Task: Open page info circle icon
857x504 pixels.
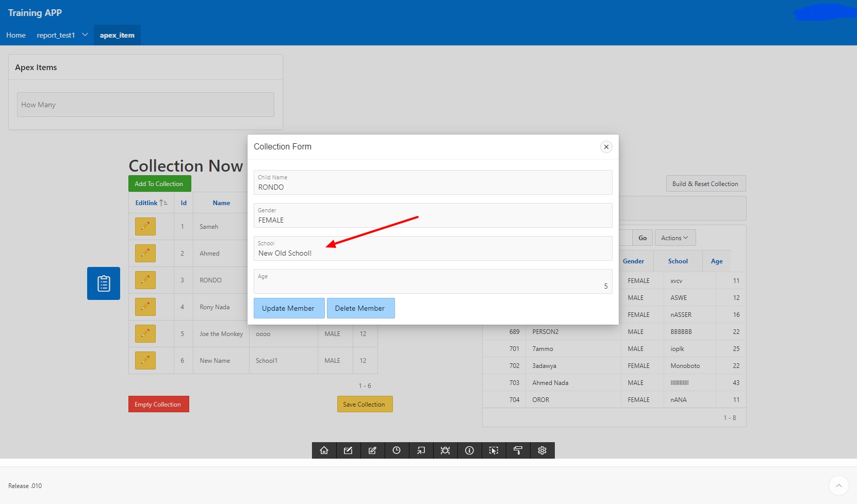Action: tap(469, 450)
